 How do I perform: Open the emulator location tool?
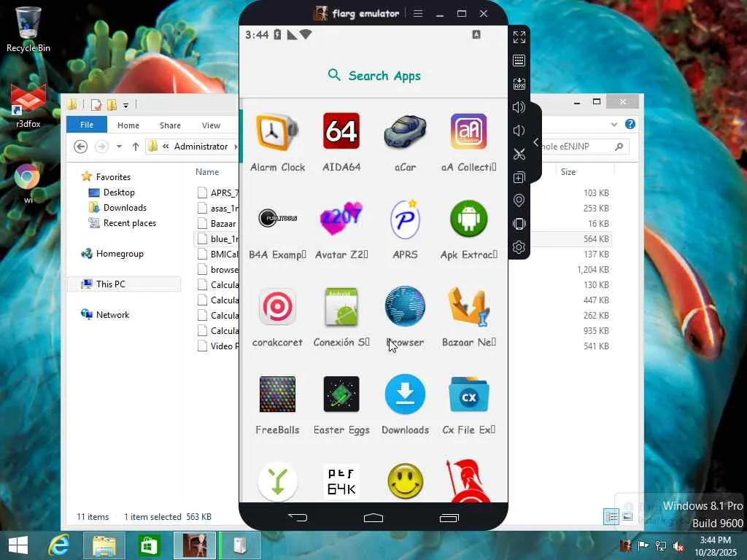519,201
